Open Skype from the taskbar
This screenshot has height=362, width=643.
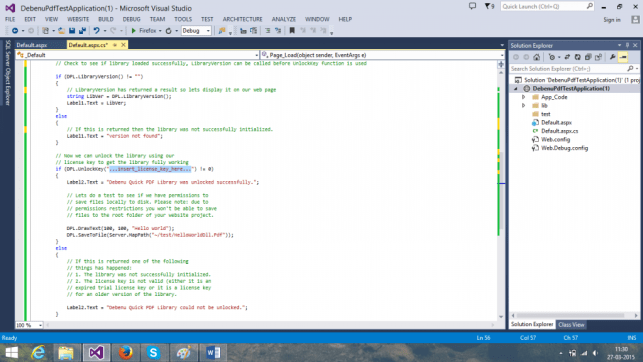tap(153, 353)
